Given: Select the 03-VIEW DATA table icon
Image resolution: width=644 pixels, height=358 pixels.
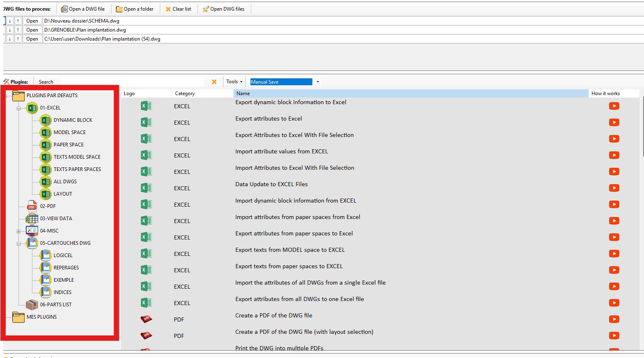Looking at the screenshot, I should coord(32,218).
